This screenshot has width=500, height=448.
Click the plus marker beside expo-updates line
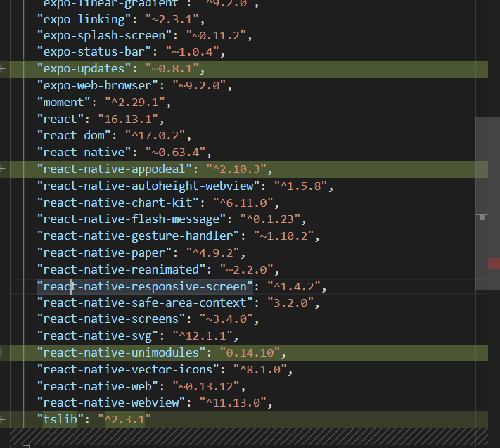click(x=3, y=68)
